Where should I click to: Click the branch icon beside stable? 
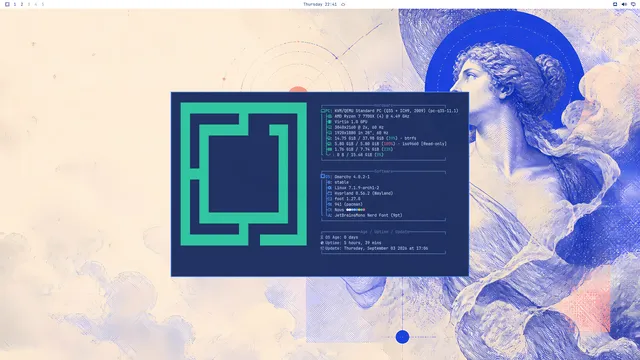click(329, 182)
